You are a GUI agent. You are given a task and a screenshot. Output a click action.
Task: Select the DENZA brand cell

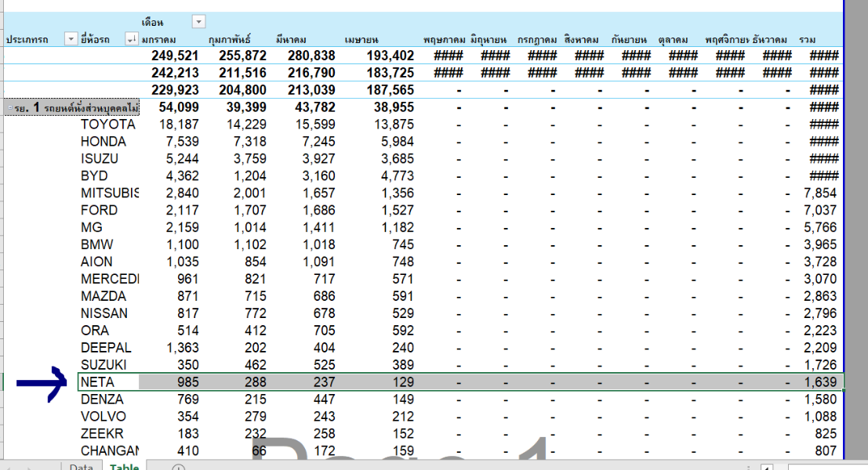tap(102, 399)
